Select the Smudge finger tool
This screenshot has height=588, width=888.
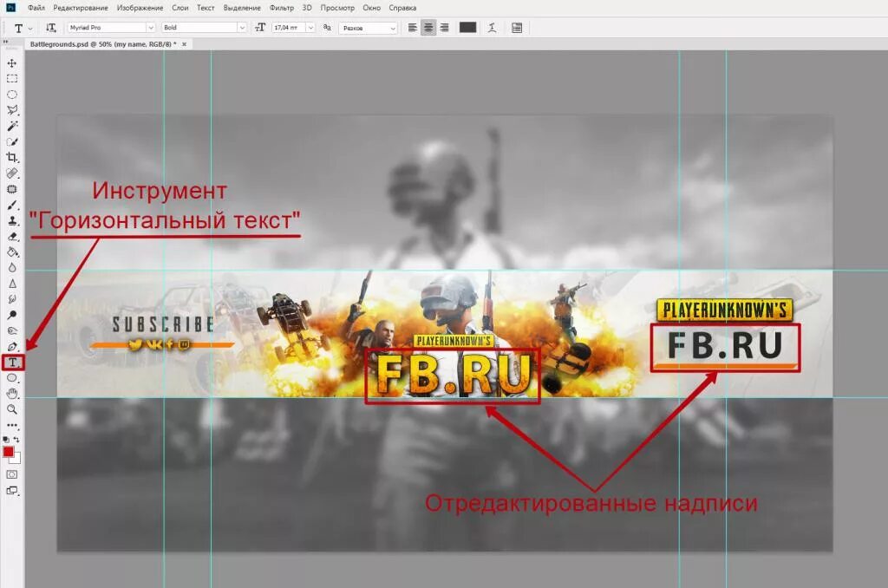pos(12,299)
